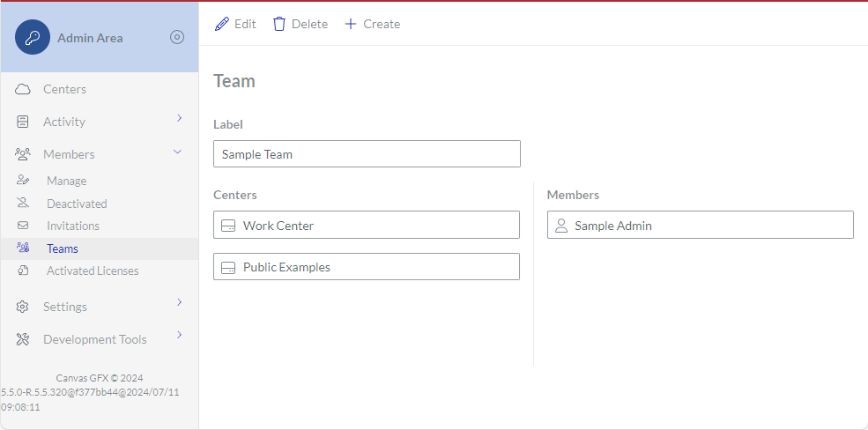Click the Create button label
Image resolution: width=868 pixels, height=430 pixels.
[x=382, y=24]
